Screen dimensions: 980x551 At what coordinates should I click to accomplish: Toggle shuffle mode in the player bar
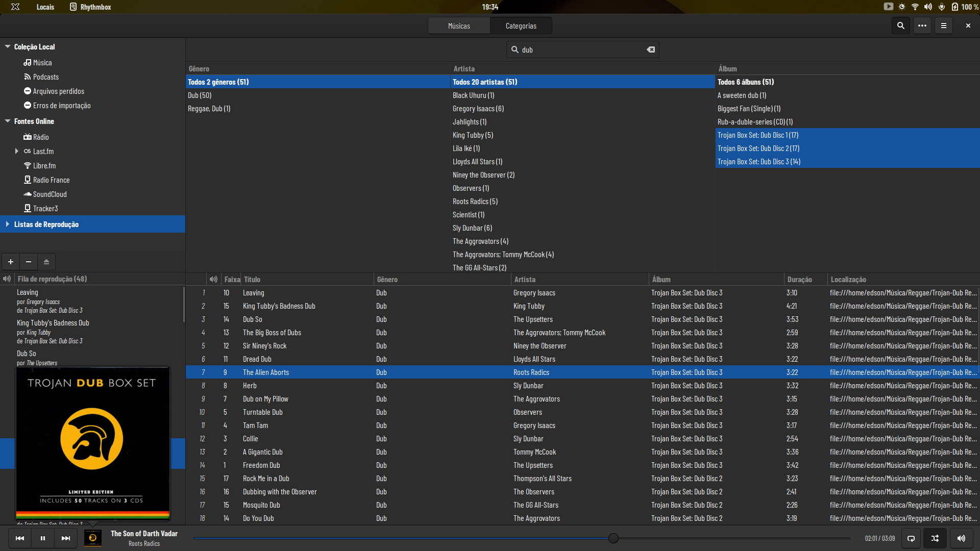click(935, 538)
